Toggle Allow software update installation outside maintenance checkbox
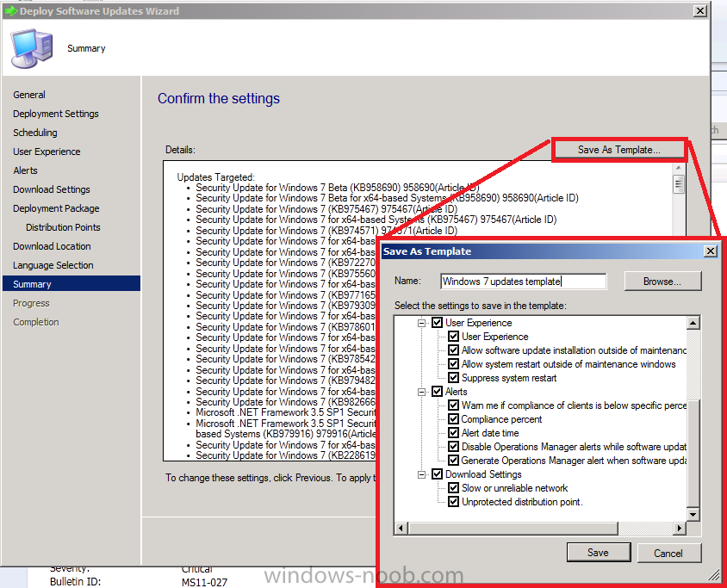727x588 pixels. click(453, 350)
